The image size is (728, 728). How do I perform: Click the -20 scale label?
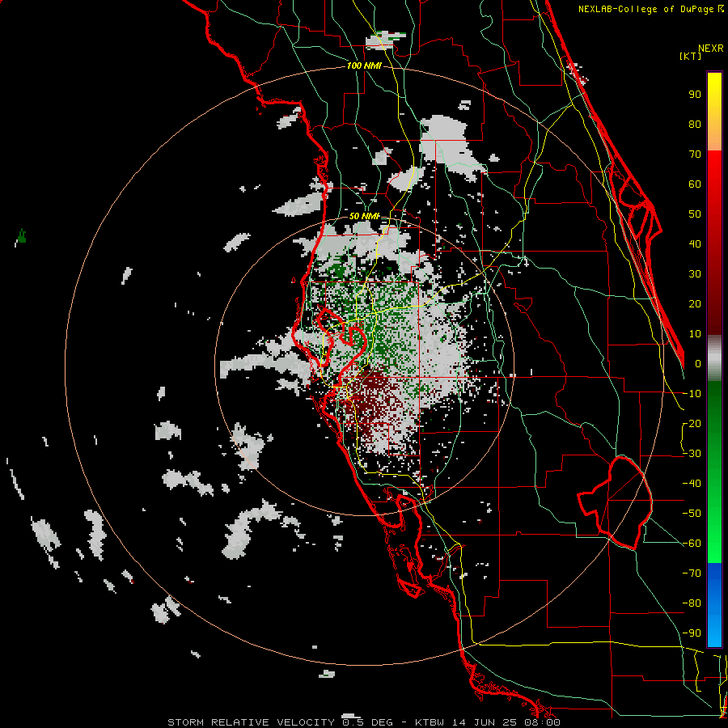pos(692,423)
